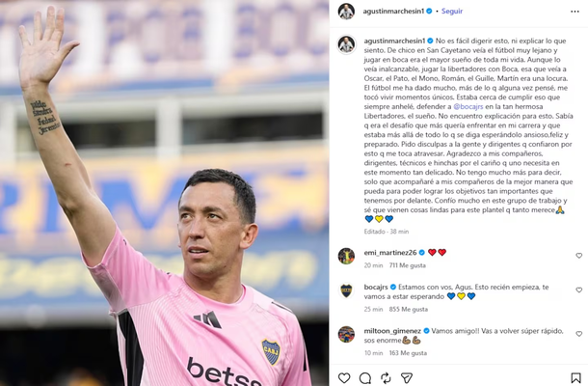
Task: Share post via paper plane icon
Action: (x=407, y=377)
